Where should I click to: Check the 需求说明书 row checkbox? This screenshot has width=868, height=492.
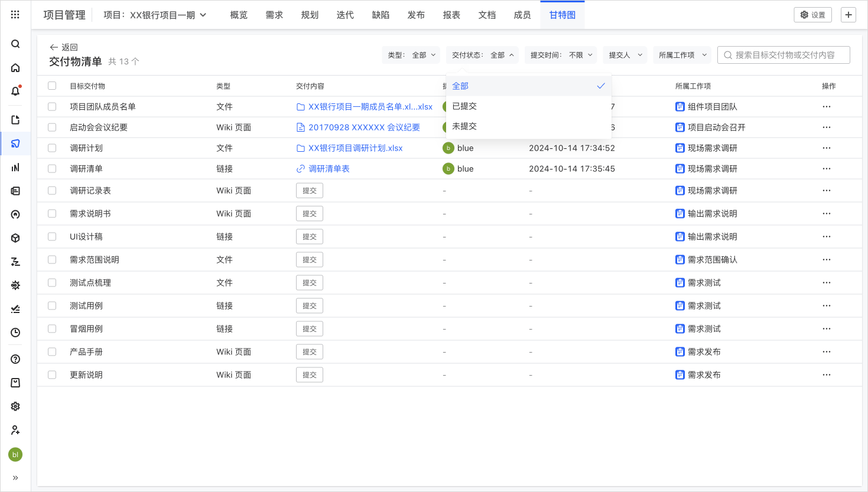[x=52, y=214]
